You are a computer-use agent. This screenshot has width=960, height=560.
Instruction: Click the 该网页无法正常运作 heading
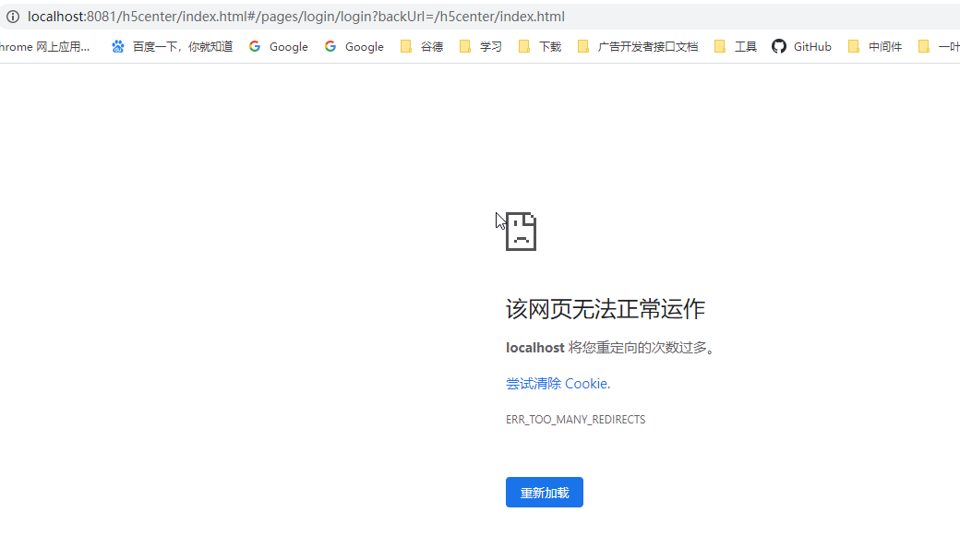point(605,309)
